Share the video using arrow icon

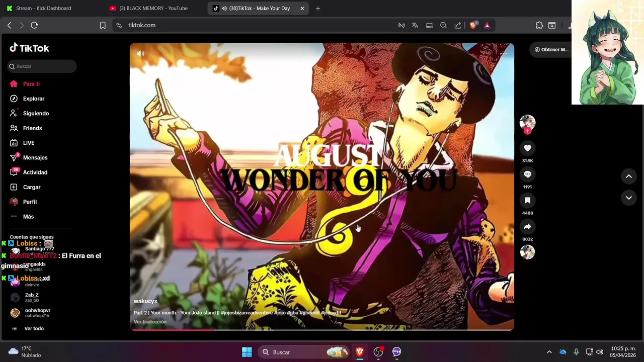(x=527, y=226)
